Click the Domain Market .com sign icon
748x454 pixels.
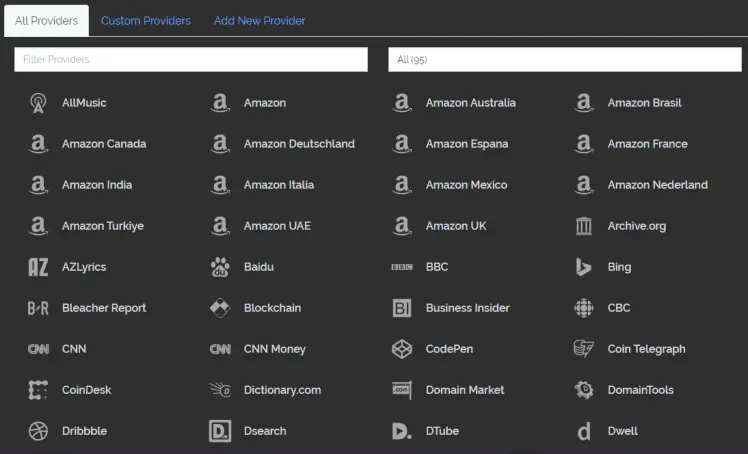point(402,390)
